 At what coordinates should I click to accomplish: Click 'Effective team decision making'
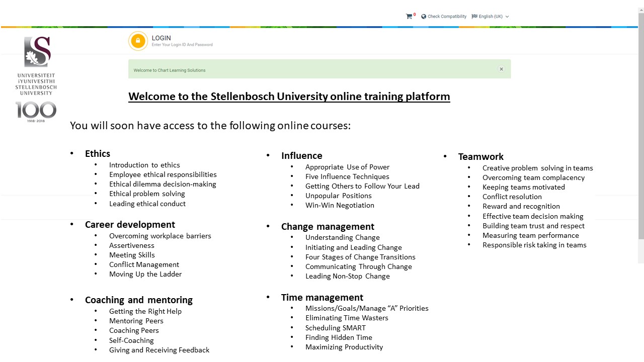coord(533,216)
